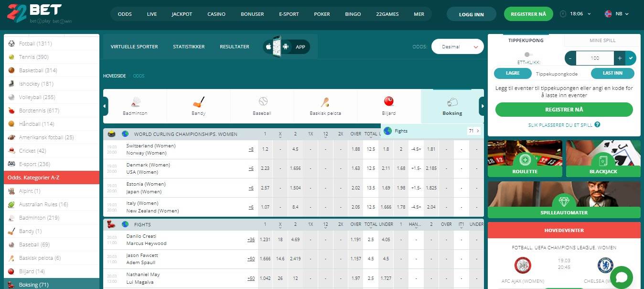Choose Baseball tile in sports carousel
This screenshot has width=644, height=289.
(262, 106)
